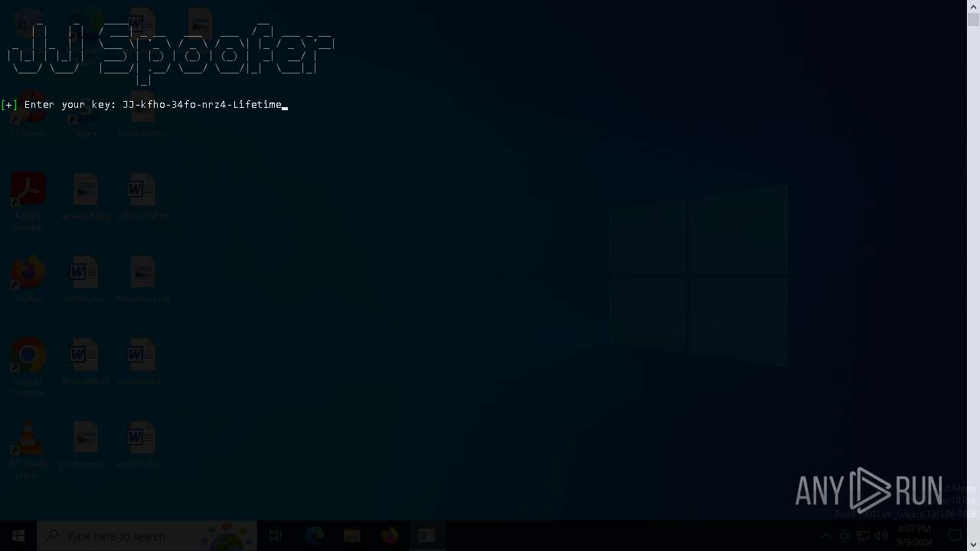Image resolution: width=980 pixels, height=551 pixels.
Task: Expand the hidden system tray icons chevron
Action: 826,536
